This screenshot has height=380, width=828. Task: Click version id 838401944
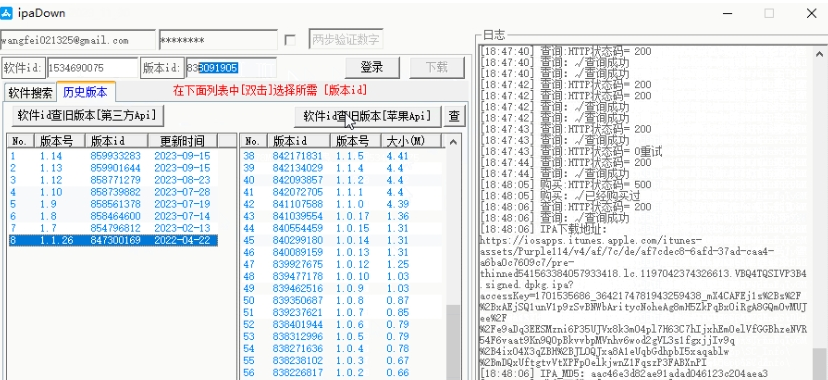(x=297, y=325)
